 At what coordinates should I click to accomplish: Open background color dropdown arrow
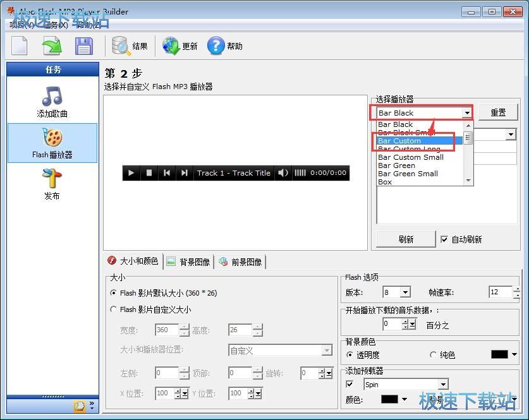pos(514,354)
